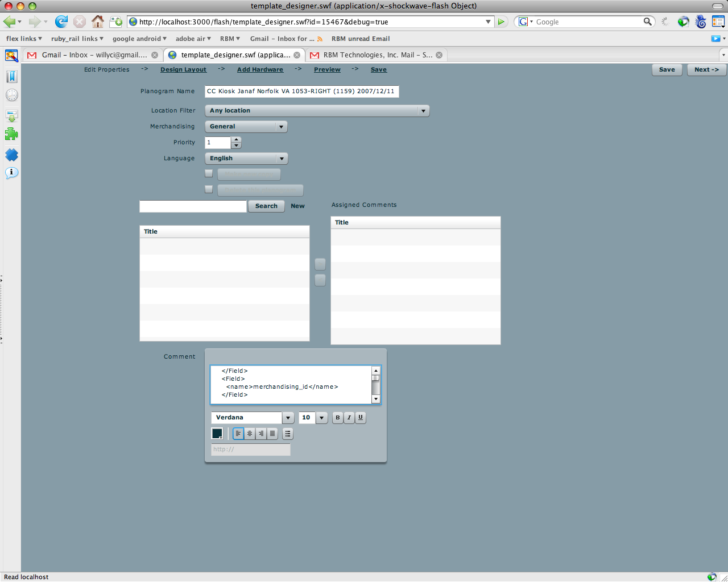Switch to the Design Layout step
The width and height of the screenshot is (728, 582).
(x=183, y=69)
